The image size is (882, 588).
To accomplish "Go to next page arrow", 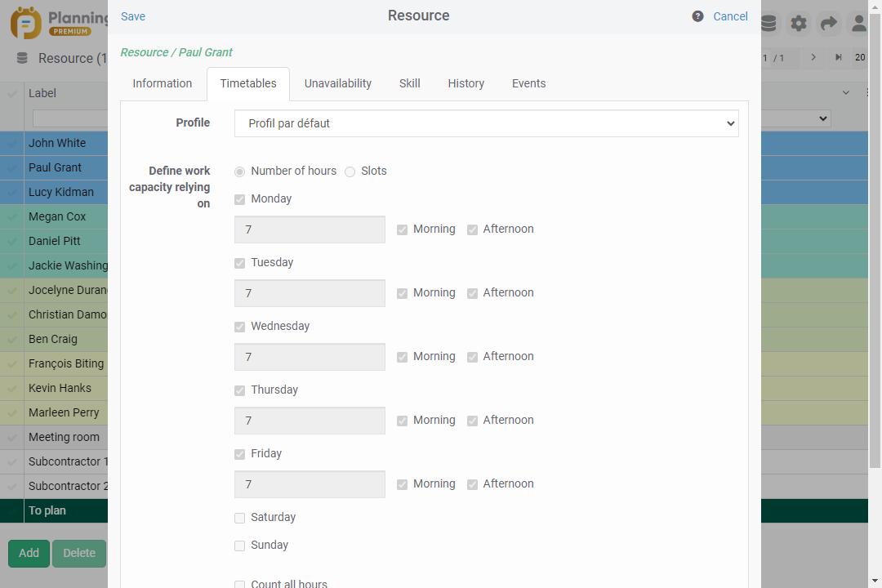I will (x=813, y=57).
